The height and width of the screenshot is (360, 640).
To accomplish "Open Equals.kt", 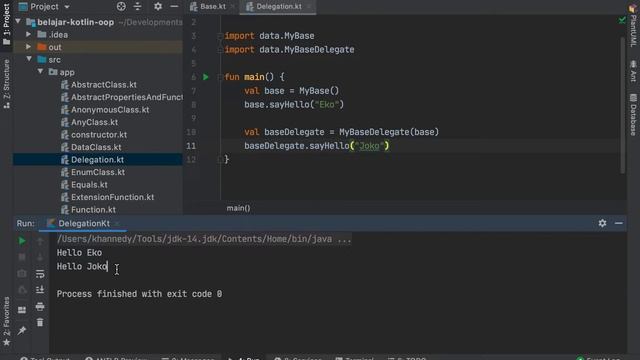I will (89, 185).
